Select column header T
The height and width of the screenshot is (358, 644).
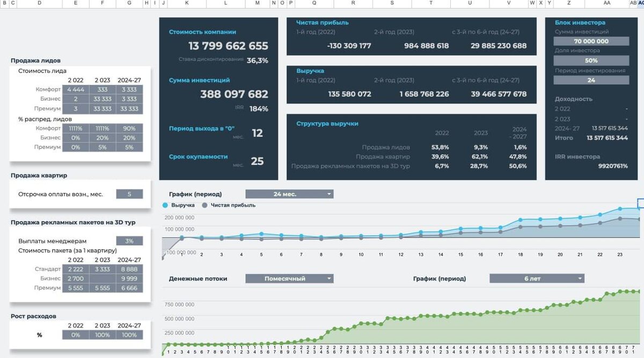[x=431, y=3]
